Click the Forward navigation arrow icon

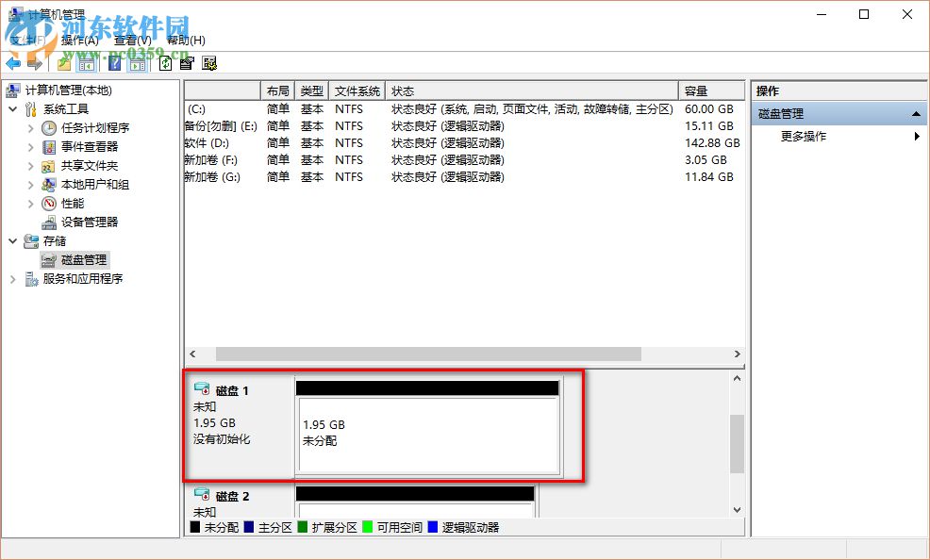pos(35,63)
